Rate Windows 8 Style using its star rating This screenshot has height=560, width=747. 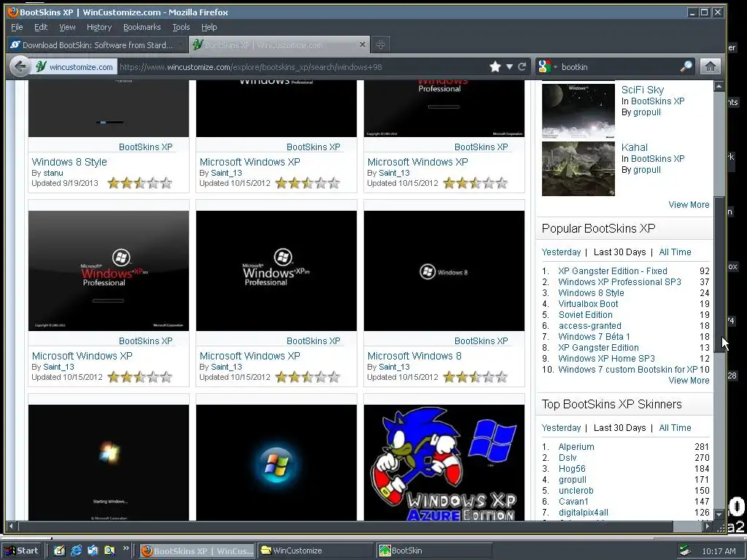pos(139,183)
